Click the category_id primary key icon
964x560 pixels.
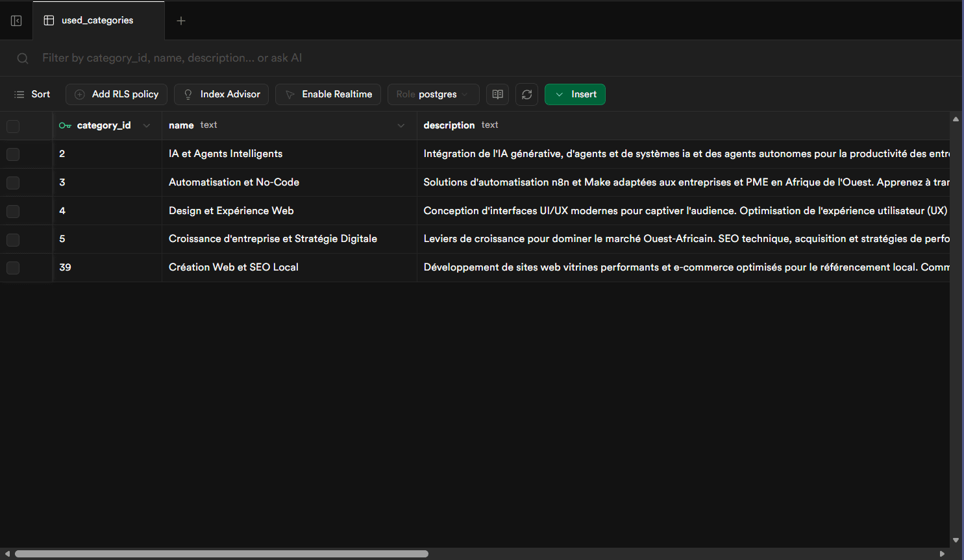[65, 126]
